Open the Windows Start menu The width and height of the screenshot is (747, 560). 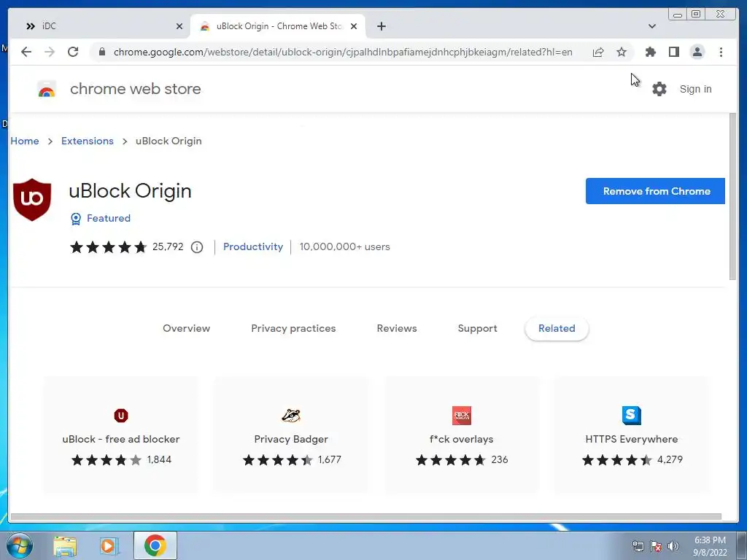tap(19, 545)
